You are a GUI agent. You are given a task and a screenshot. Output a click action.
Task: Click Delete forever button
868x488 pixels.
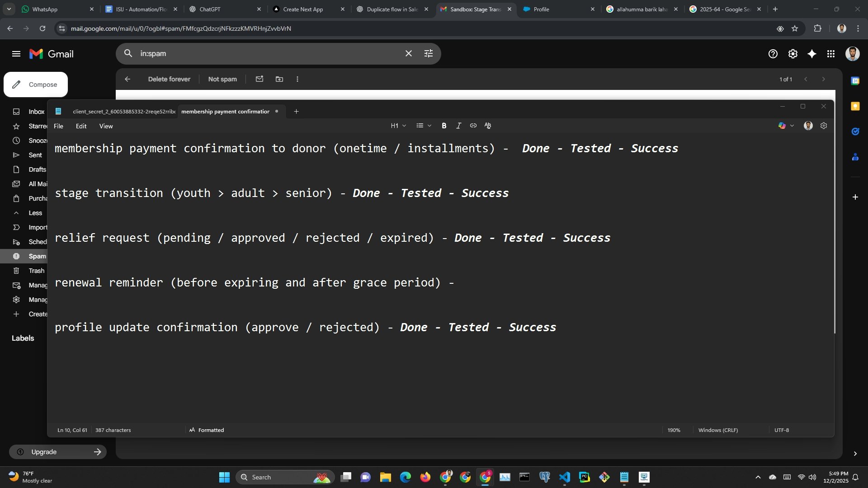[169, 79]
